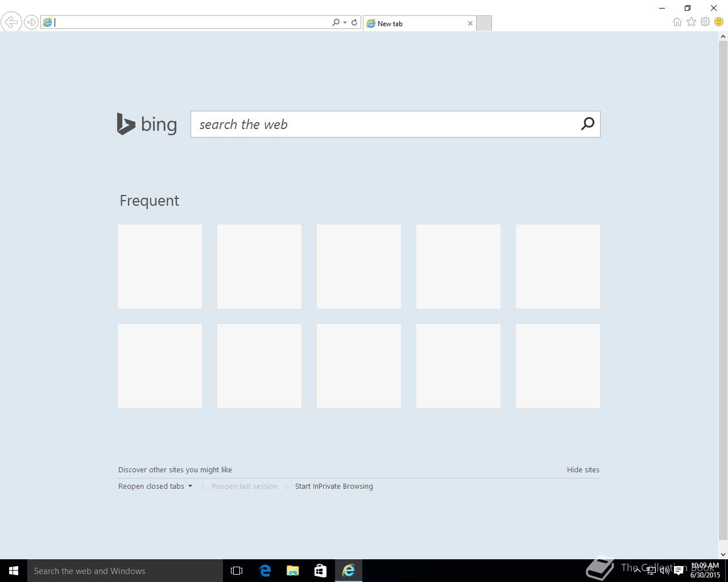Click the address bar search magnifier icon
Viewport: 728px width, 582px height.
tap(336, 22)
